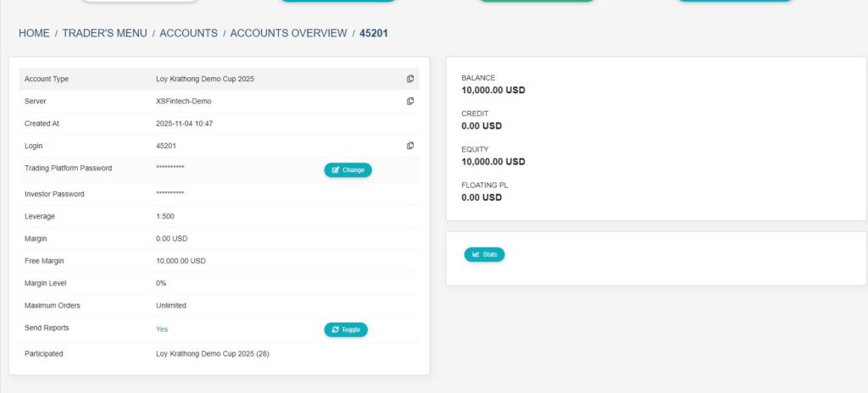This screenshot has width=868, height=393.
Task: Click the FLOATING PL value
Action: pyautogui.click(x=481, y=197)
